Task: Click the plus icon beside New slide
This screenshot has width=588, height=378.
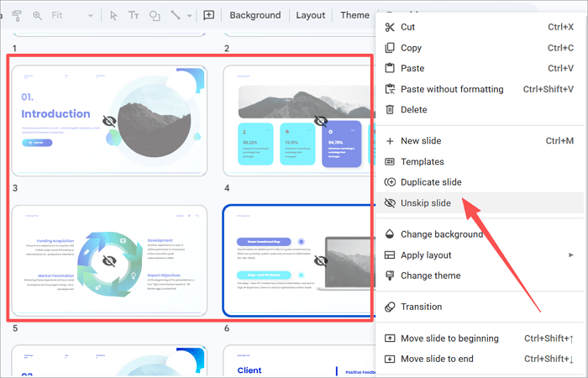Action: (390, 141)
